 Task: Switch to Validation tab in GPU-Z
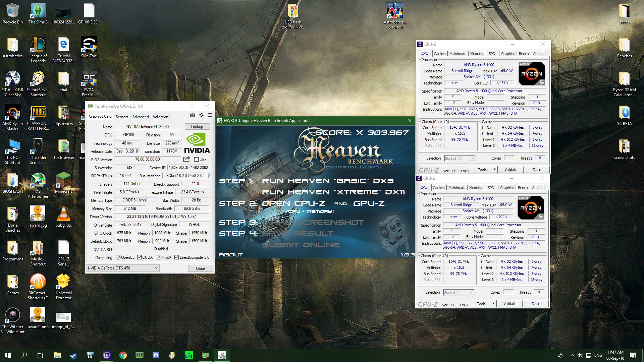click(160, 117)
